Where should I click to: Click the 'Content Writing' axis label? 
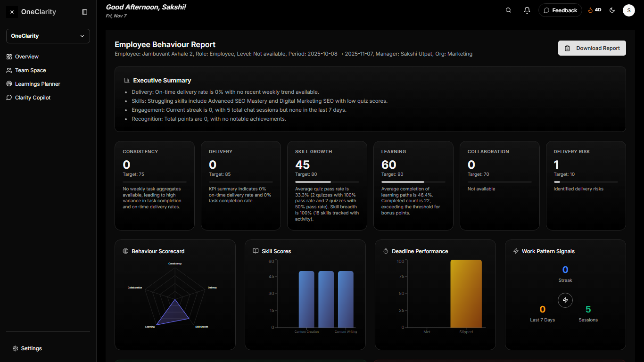(x=346, y=332)
